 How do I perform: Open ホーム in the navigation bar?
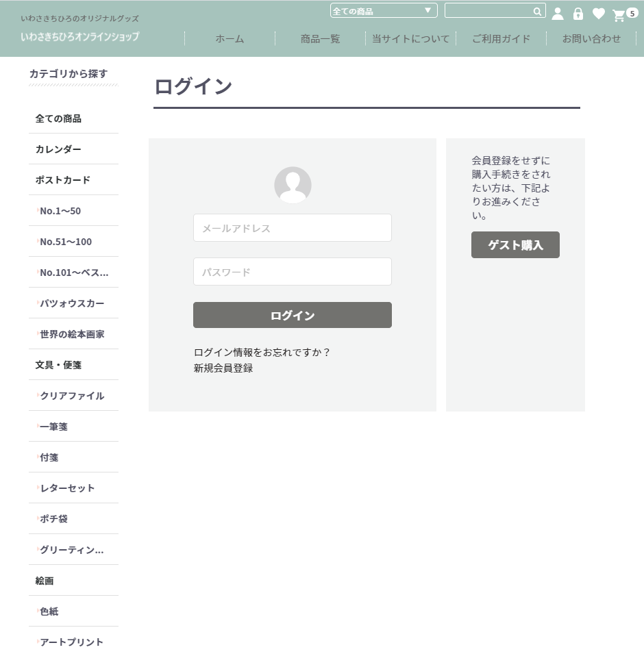click(230, 39)
